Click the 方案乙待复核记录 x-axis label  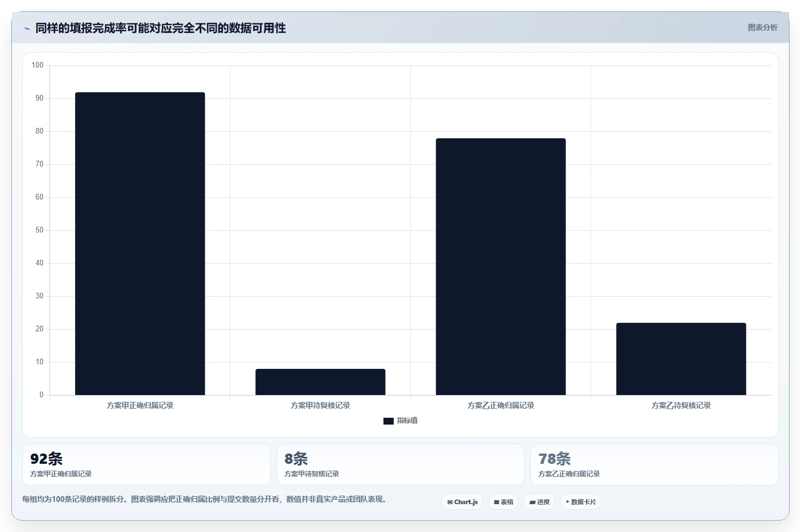[x=681, y=405]
